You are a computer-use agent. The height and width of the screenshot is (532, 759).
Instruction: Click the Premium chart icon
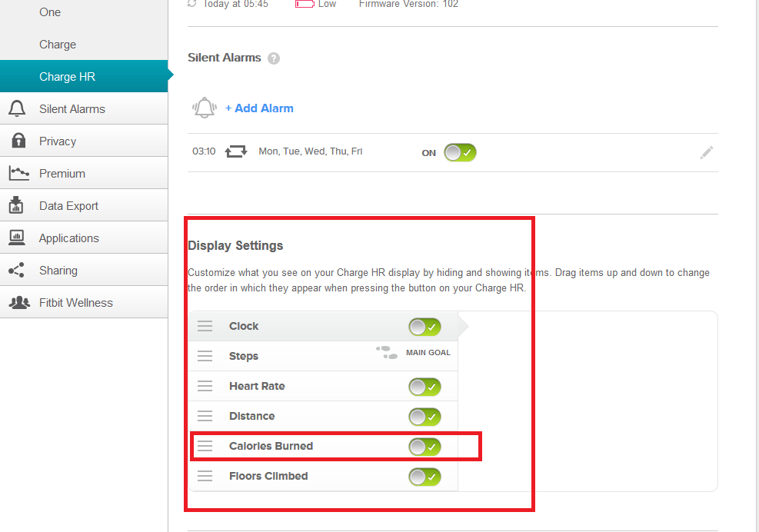[19, 173]
